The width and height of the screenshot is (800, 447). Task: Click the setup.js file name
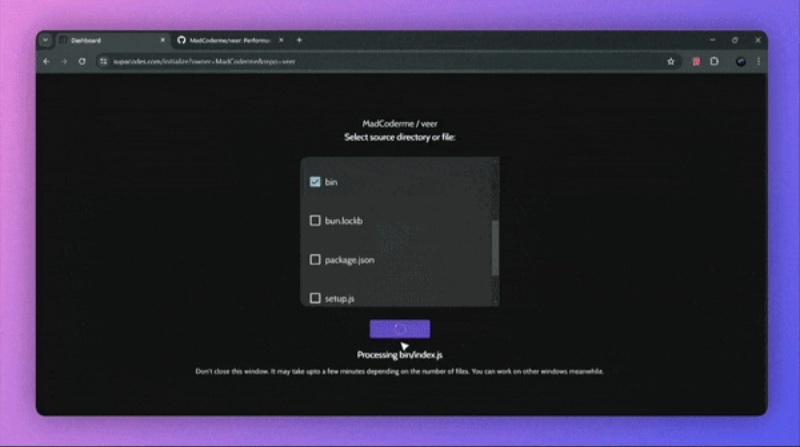coord(339,299)
